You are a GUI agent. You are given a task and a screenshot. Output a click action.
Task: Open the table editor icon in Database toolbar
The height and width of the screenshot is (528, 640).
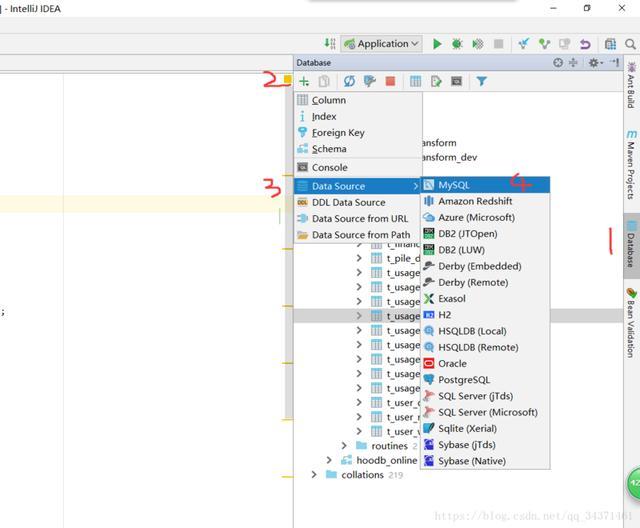(415, 81)
